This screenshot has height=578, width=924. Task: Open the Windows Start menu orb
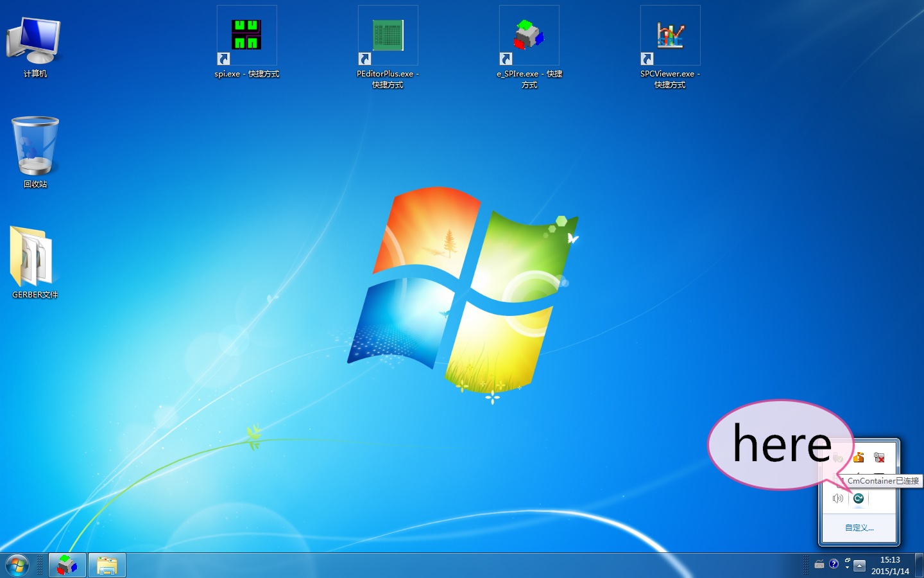tap(17, 565)
